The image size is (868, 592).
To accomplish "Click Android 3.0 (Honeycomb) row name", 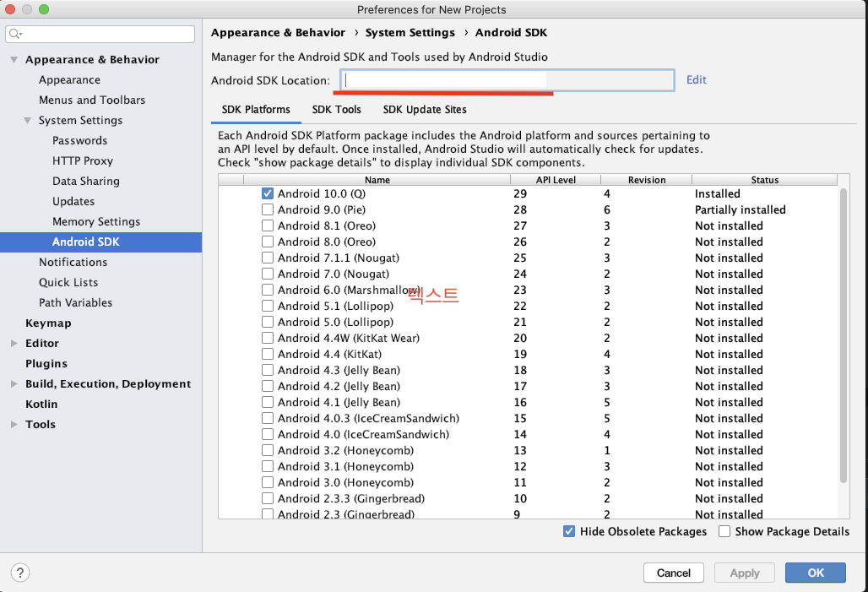I will 345,482.
